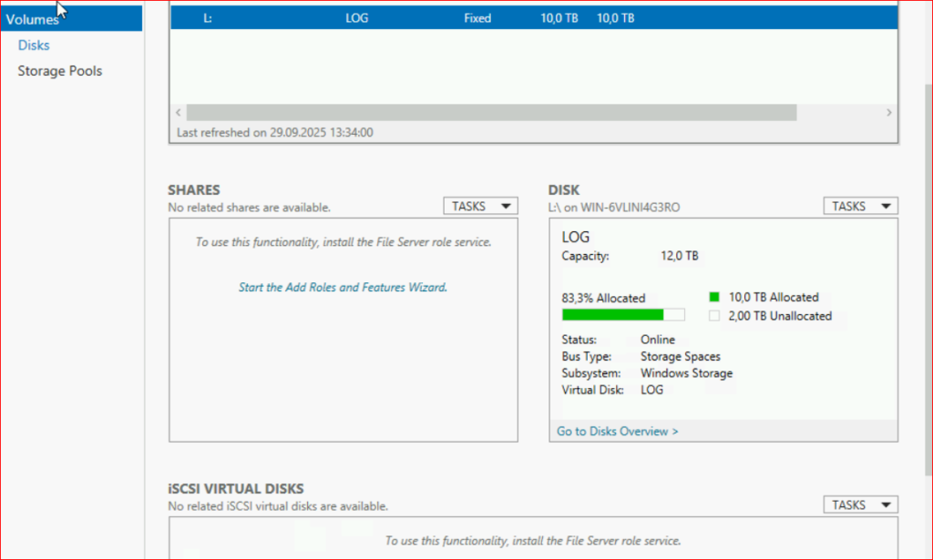Click the LOG title in disk tile
Image resolution: width=933 pixels, height=560 pixels.
pyautogui.click(x=576, y=238)
